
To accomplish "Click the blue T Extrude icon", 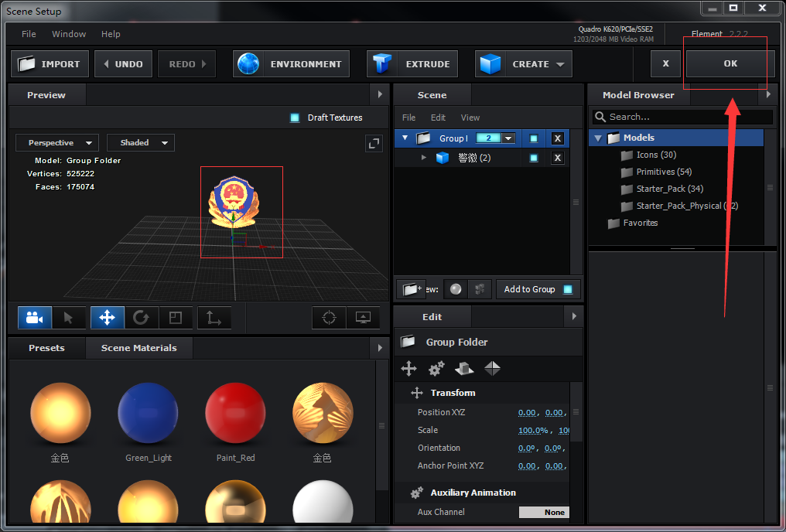I will click(x=381, y=64).
